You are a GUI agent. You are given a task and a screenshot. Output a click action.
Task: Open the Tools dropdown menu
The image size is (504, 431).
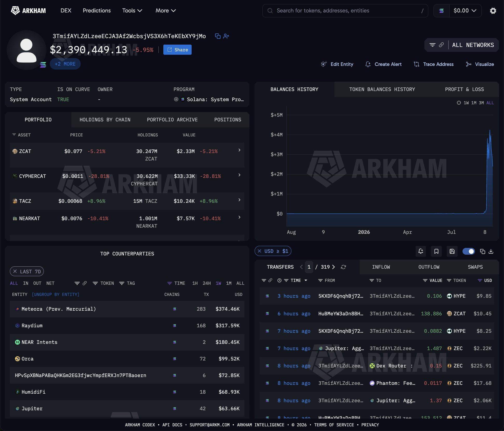132,11
